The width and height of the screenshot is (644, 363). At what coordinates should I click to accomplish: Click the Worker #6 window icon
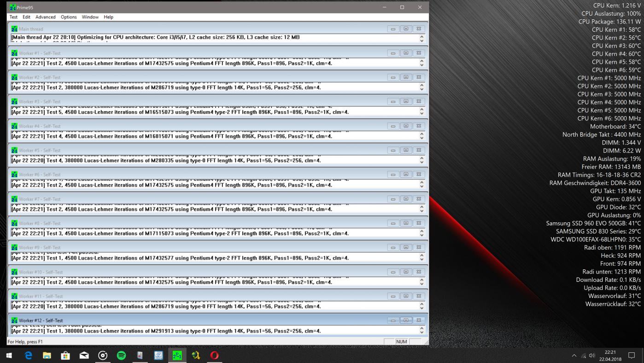pos(14,174)
